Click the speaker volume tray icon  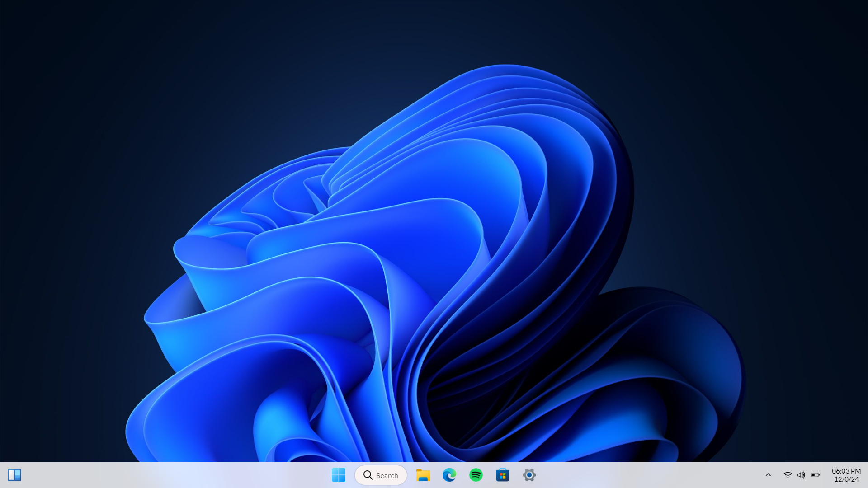point(801,475)
